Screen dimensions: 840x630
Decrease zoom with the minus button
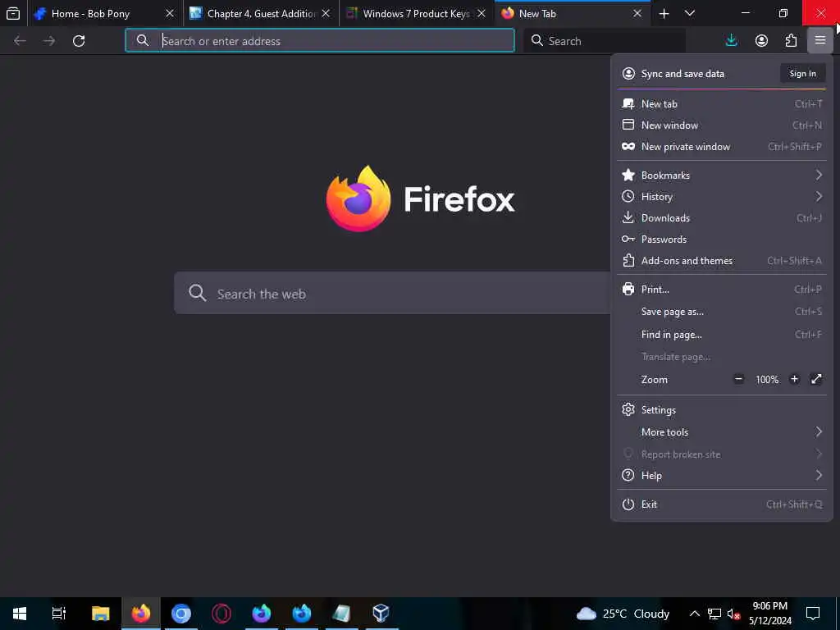point(739,379)
